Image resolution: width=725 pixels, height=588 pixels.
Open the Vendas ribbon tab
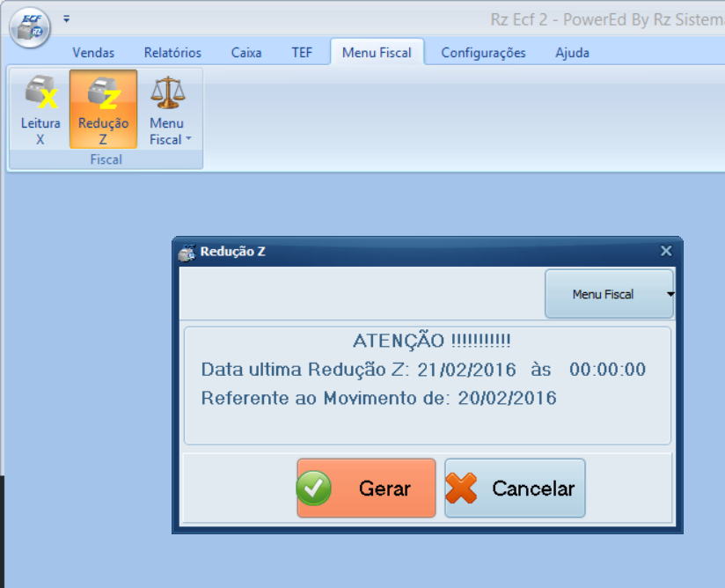pyautogui.click(x=93, y=53)
